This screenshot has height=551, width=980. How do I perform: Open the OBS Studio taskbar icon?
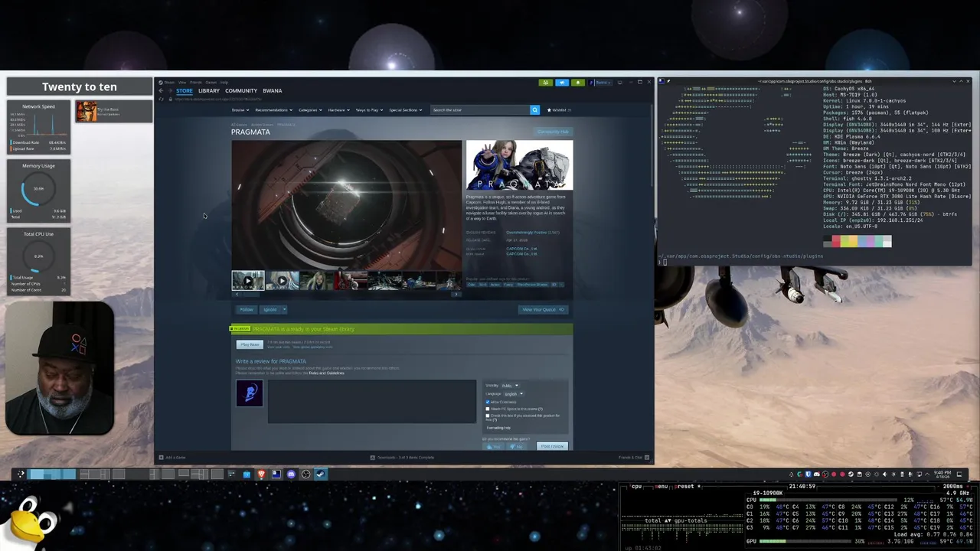305,474
